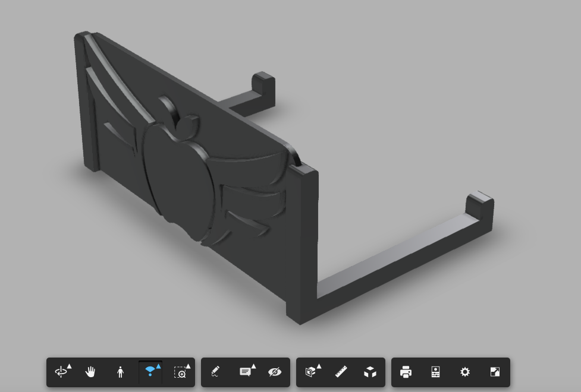Activate the Pan hand tool
This screenshot has width=581, height=392.
(90, 372)
